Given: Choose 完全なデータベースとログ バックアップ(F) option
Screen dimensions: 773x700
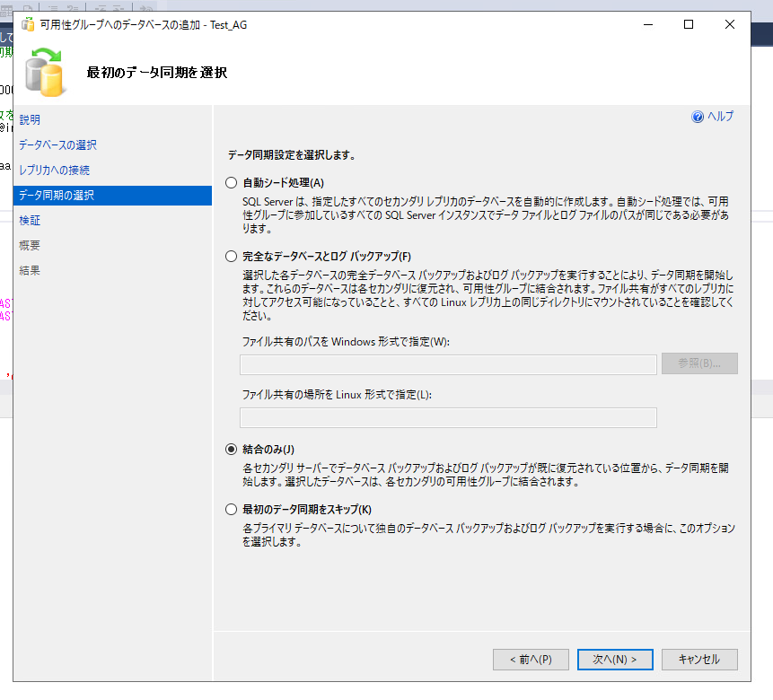Looking at the screenshot, I should pos(232,257).
